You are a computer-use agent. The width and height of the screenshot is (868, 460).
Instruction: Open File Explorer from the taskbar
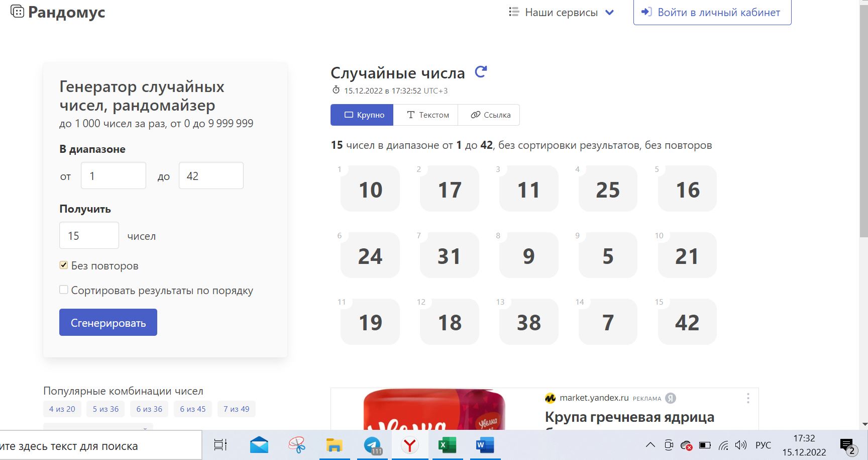[334, 445]
